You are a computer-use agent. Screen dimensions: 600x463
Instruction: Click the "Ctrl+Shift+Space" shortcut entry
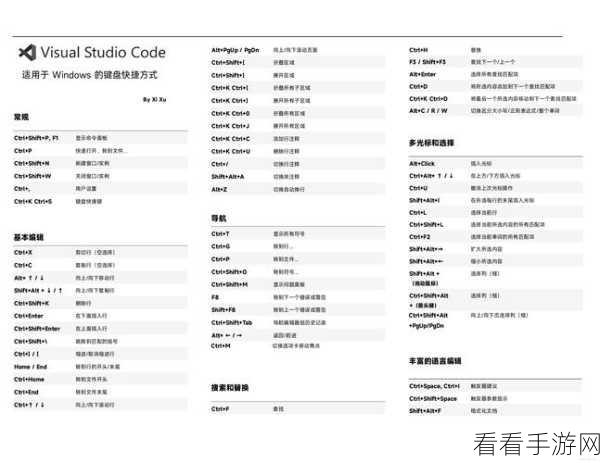click(x=433, y=399)
